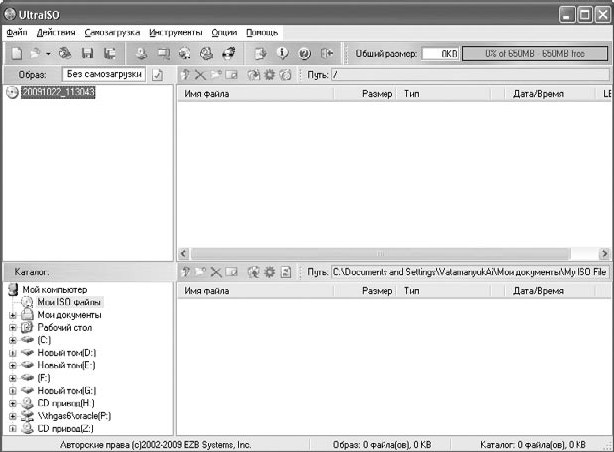Sort by Размер column in image pane
The image size is (614, 452).
tap(376, 94)
